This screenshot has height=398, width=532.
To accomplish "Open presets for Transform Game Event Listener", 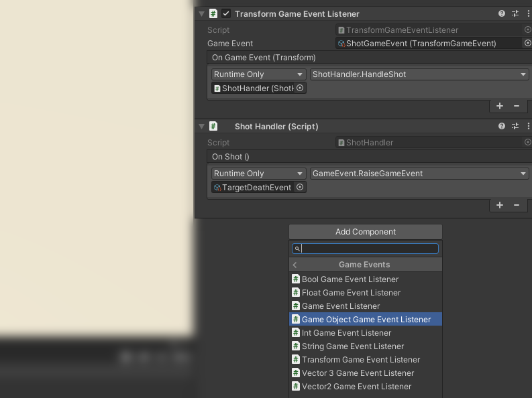I will tap(515, 13).
